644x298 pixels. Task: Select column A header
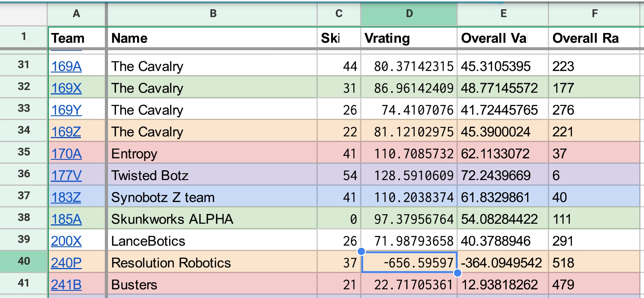[x=76, y=14]
